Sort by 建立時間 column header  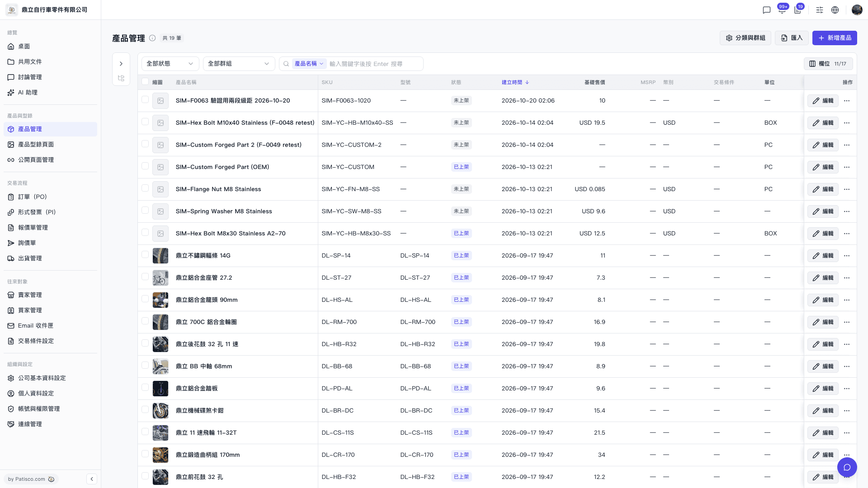[515, 82]
